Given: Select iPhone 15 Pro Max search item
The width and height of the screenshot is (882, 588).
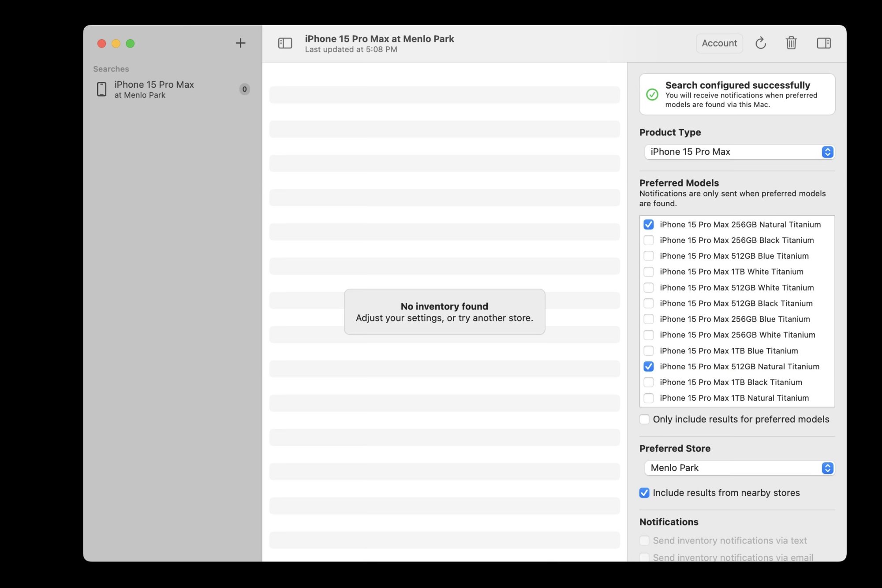Looking at the screenshot, I should coord(154,89).
